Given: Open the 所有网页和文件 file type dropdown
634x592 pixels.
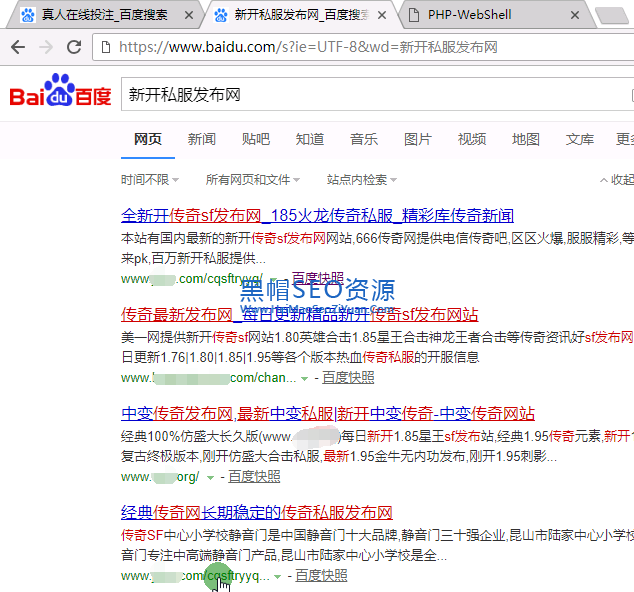Looking at the screenshot, I should 252,180.
